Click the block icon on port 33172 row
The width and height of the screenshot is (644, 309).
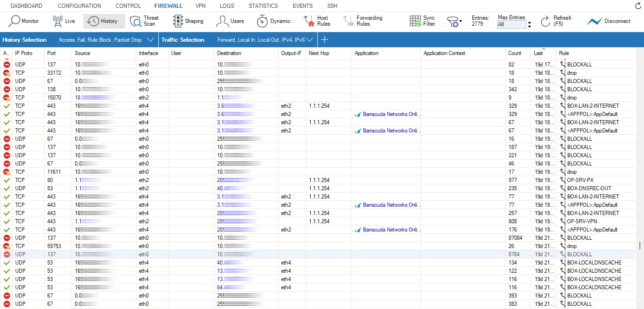[x=6, y=73]
